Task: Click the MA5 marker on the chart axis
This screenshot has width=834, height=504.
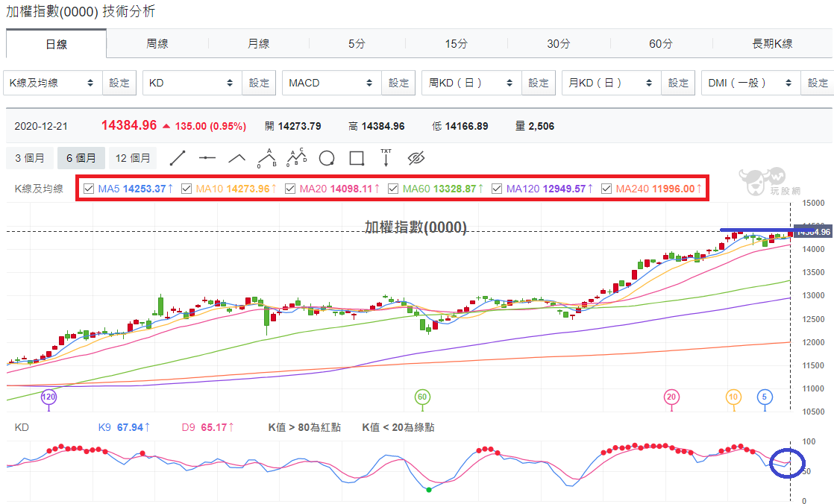Action: 765,397
